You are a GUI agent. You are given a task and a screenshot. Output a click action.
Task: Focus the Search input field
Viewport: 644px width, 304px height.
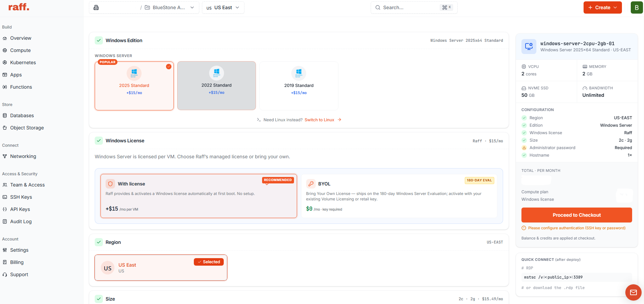[x=414, y=7]
